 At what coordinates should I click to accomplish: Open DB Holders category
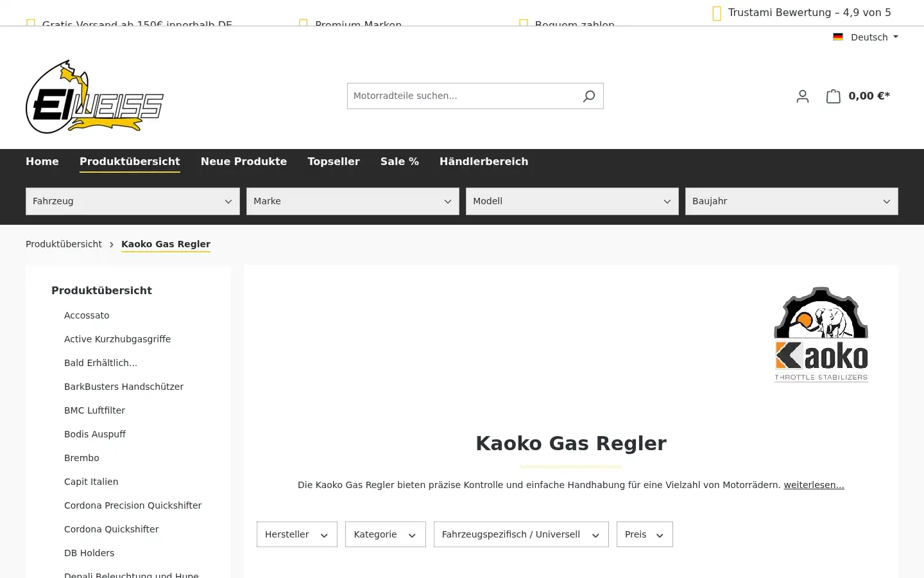(x=89, y=553)
